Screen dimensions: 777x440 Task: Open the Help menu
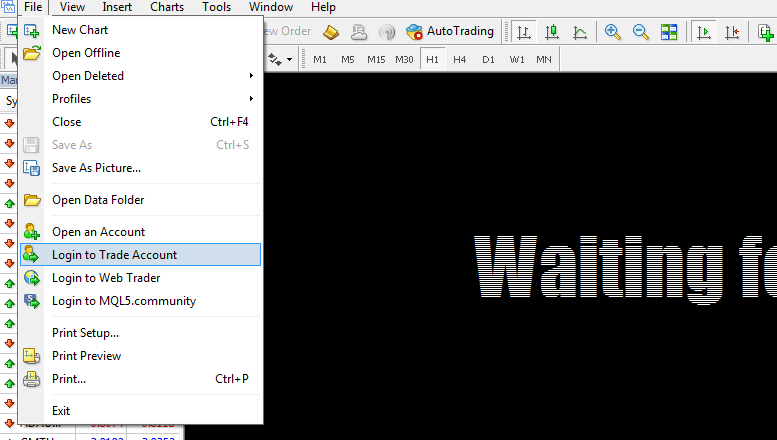323,7
